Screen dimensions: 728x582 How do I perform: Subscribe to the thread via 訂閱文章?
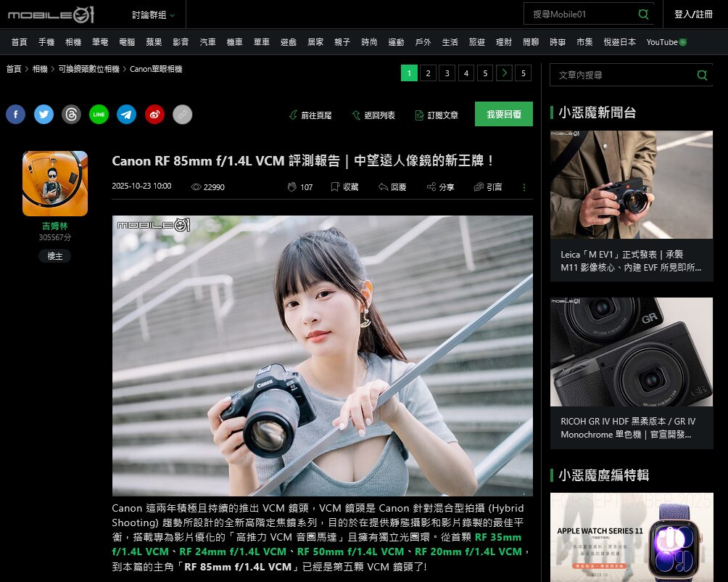pos(437,115)
